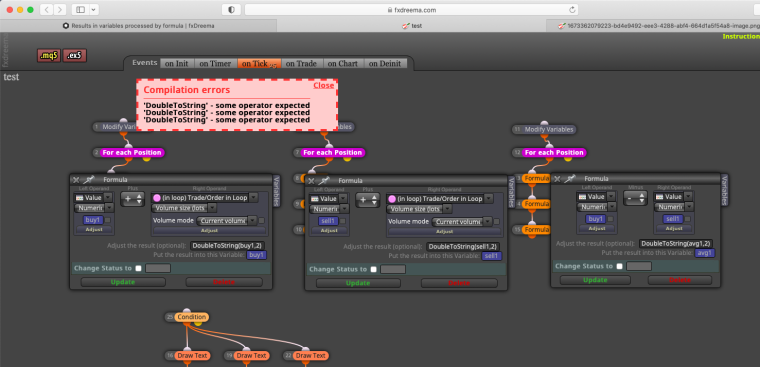Close the avg1 Formula panel with X

click(x=557, y=178)
